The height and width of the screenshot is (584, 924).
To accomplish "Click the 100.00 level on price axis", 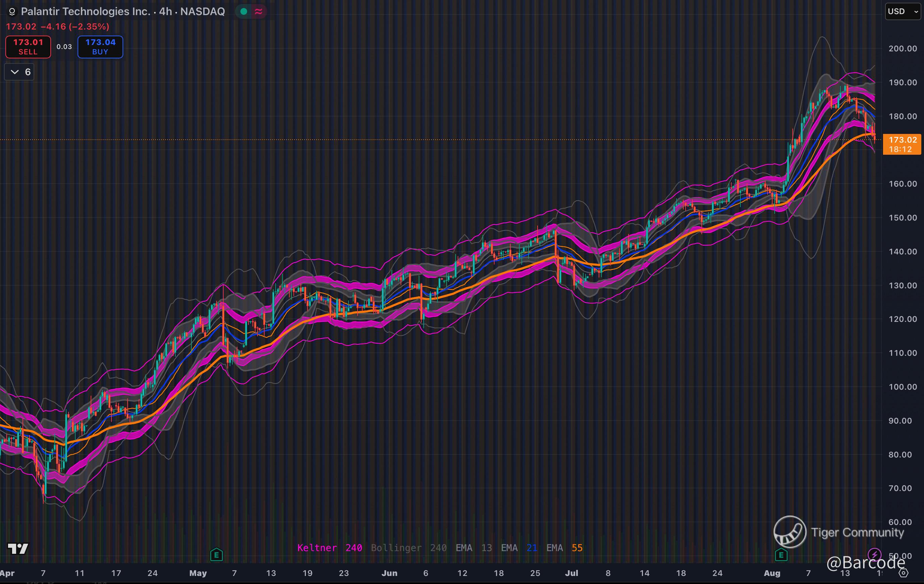I will coord(902,387).
